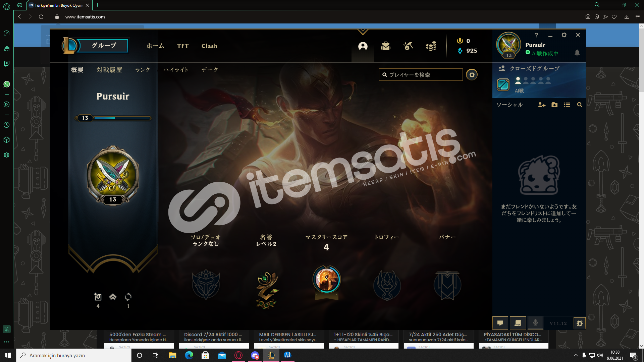This screenshot has height=362, width=644.
Task: Open WhatsApp in Opera sidebar
Action: [6, 84]
